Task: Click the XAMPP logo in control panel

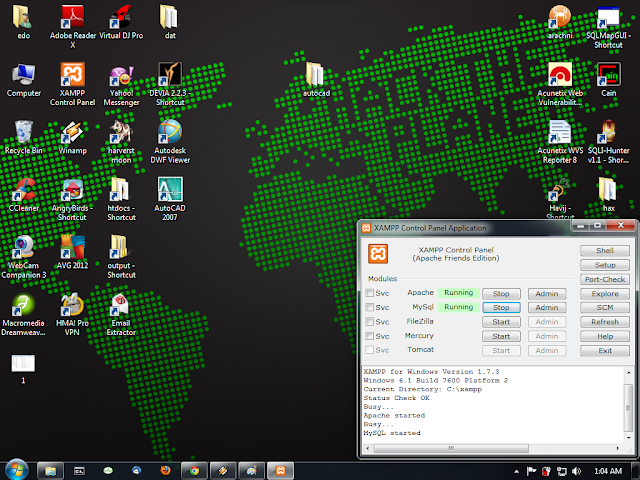Action: tap(378, 253)
